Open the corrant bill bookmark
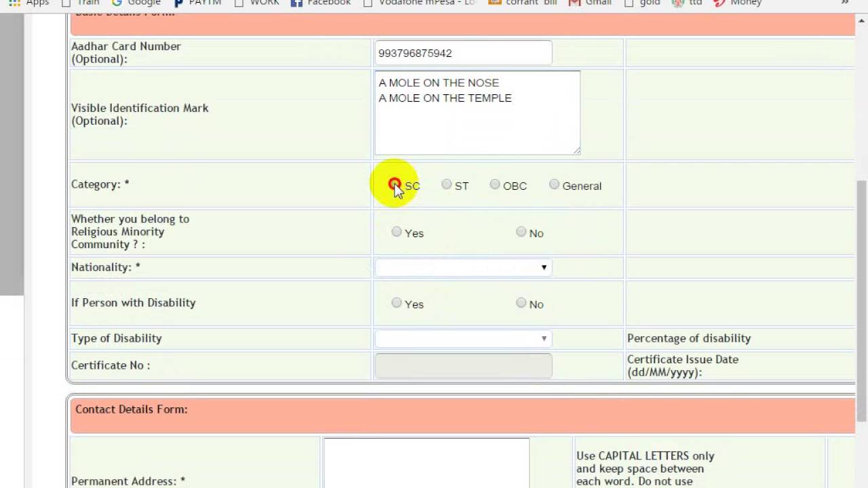 click(x=523, y=3)
